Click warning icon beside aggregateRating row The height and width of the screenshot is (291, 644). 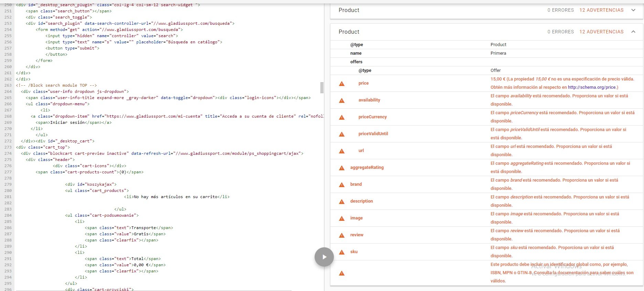pos(342,168)
